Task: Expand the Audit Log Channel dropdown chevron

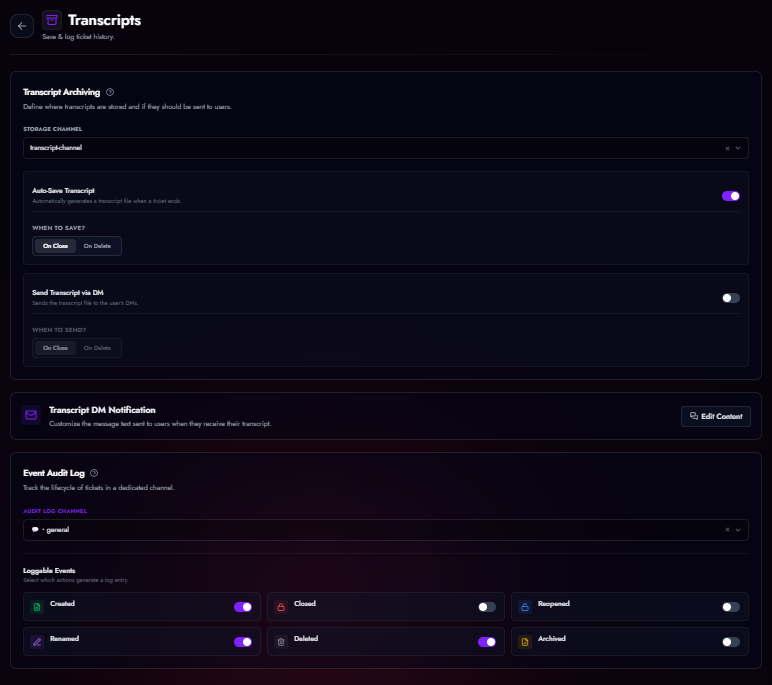Action: tap(738, 530)
